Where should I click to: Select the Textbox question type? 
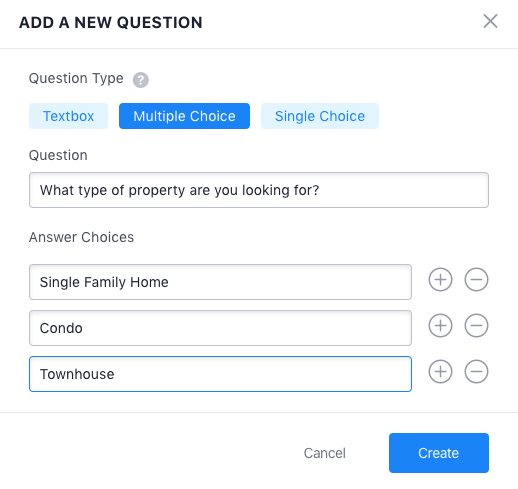coord(68,116)
